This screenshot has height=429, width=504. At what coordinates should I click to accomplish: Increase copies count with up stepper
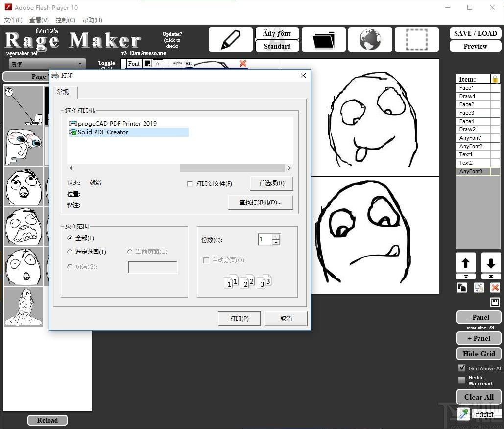click(x=276, y=237)
